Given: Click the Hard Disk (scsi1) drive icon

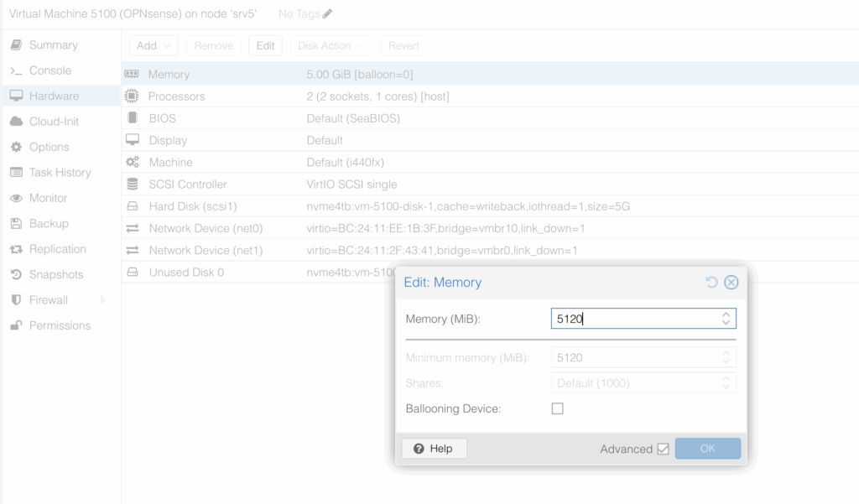Looking at the screenshot, I should click(x=132, y=206).
